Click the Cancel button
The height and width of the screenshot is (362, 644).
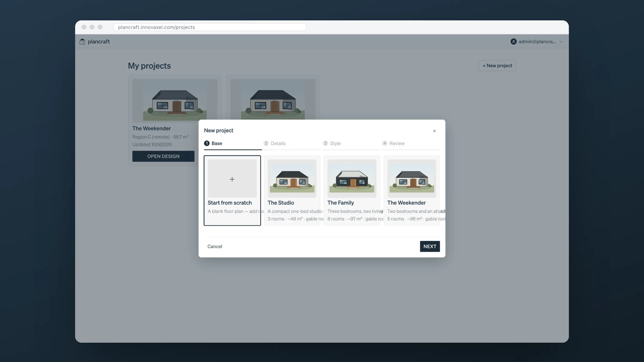click(x=215, y=246)
